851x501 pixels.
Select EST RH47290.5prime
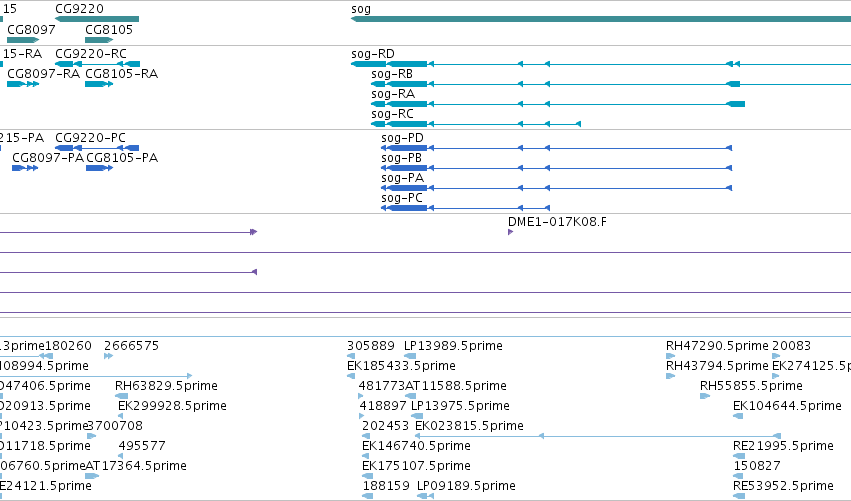coord(717,346)
